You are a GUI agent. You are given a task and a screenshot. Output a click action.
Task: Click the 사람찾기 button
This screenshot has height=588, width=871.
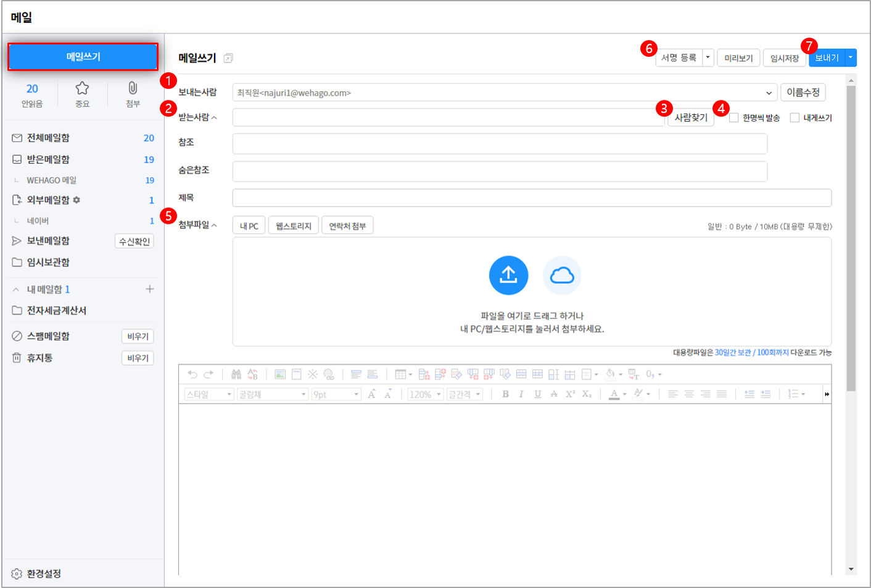[691, 117]
